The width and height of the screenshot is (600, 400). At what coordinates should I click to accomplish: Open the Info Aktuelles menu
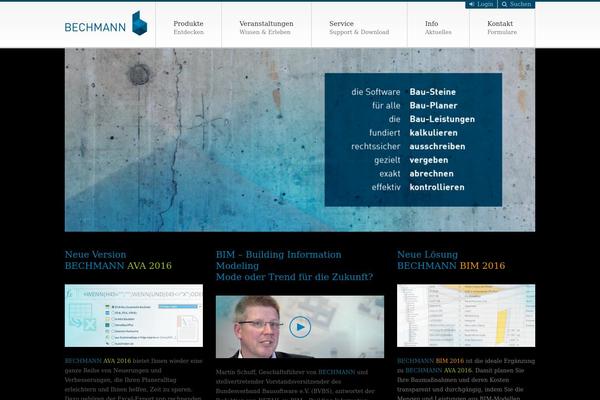click(438, 28)
